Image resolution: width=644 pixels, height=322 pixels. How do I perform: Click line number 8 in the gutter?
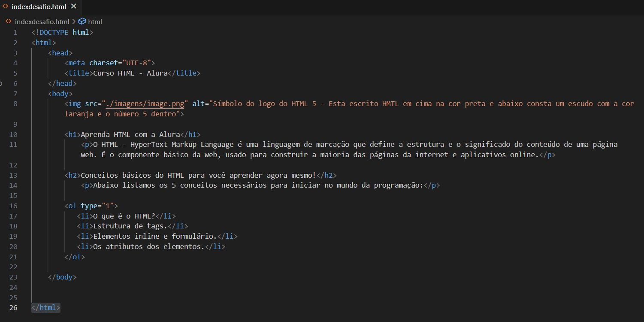coord(15,104)
